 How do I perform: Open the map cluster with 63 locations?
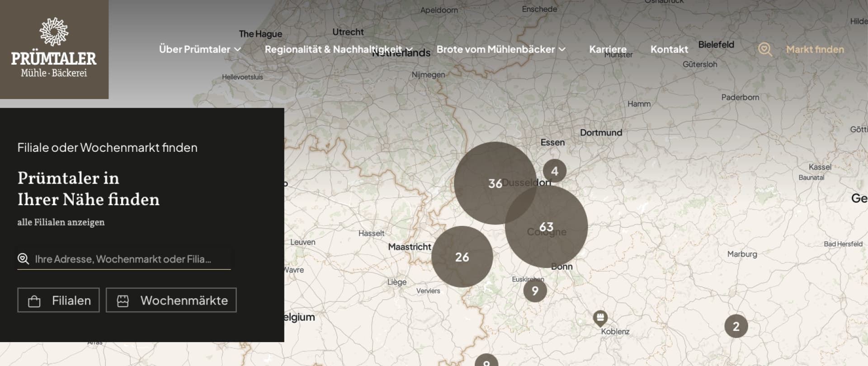coord(546,226)
